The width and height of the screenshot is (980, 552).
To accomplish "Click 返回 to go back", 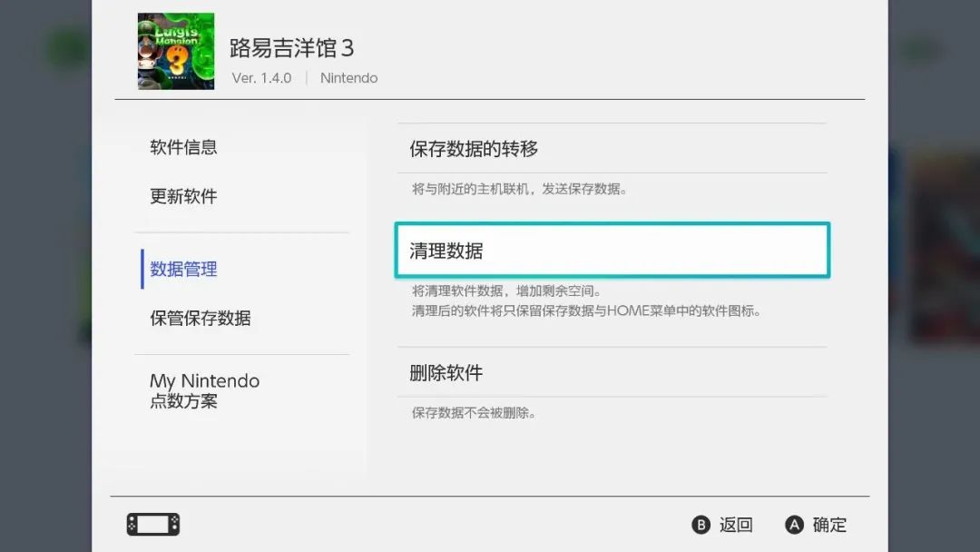I will pyautogui.click(x=736, y=525).
